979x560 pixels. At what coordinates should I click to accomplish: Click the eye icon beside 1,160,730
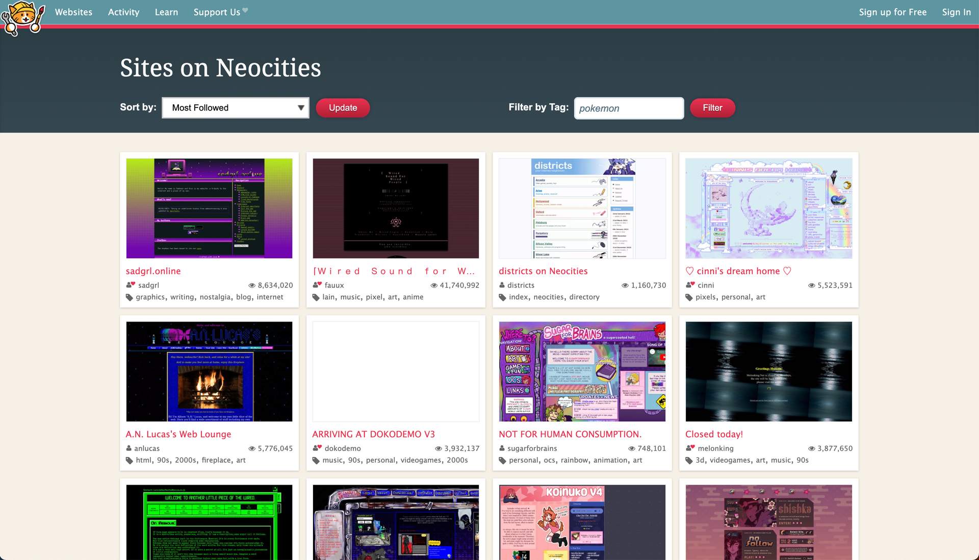point(625,285)
